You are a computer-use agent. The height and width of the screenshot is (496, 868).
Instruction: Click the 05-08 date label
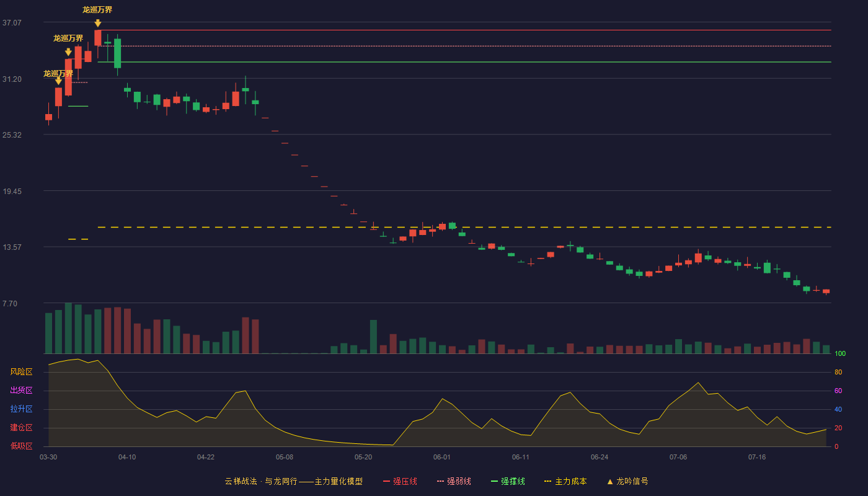(285, 457)
